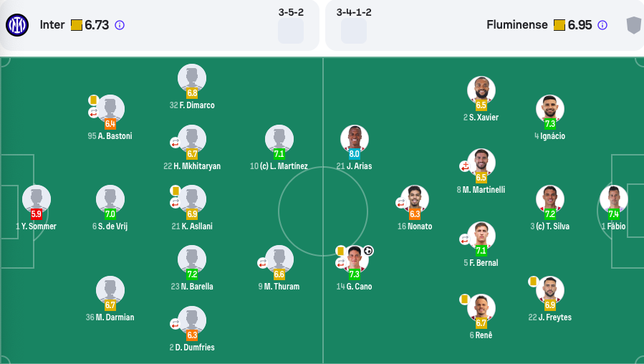Click the substitution icon on M. Thuram
The width and height of the screenshot is (644, 364).
(x=262, y=263)
